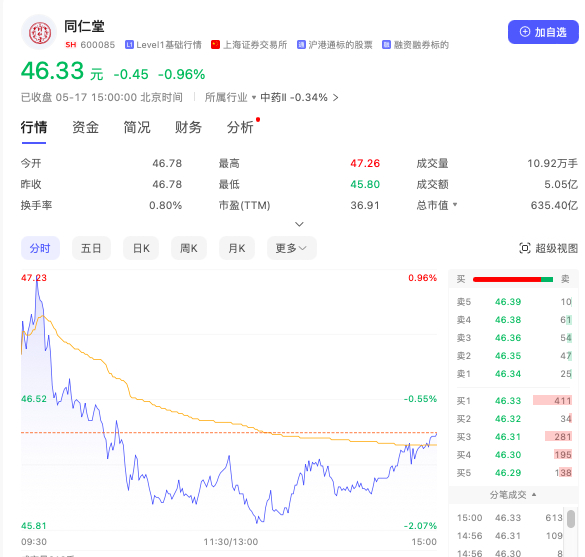Click the 卖3 row price 46.36
585x557 pixels.
(x=508, y=338)
